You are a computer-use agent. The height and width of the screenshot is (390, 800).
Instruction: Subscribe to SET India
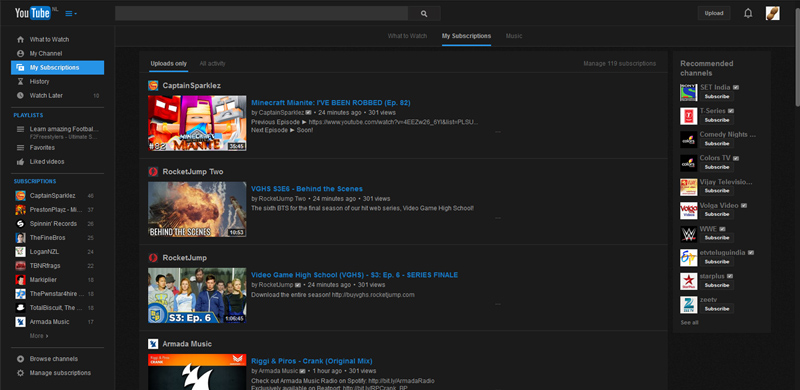[717, 96]
